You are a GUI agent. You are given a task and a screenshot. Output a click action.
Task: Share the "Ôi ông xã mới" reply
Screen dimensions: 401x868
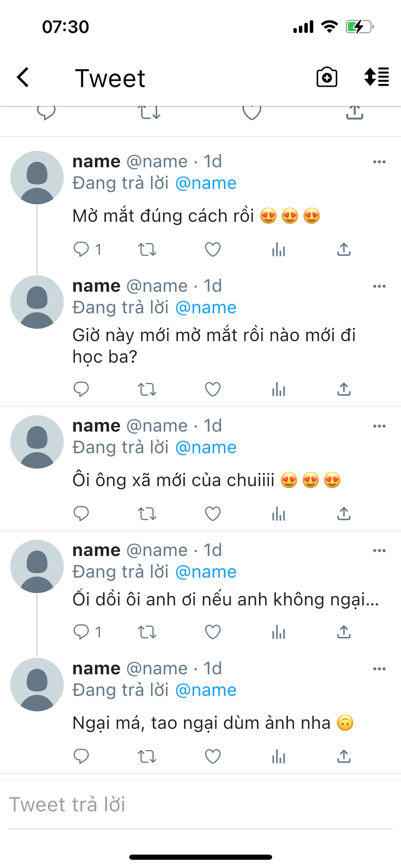click(x=344, y=514)
